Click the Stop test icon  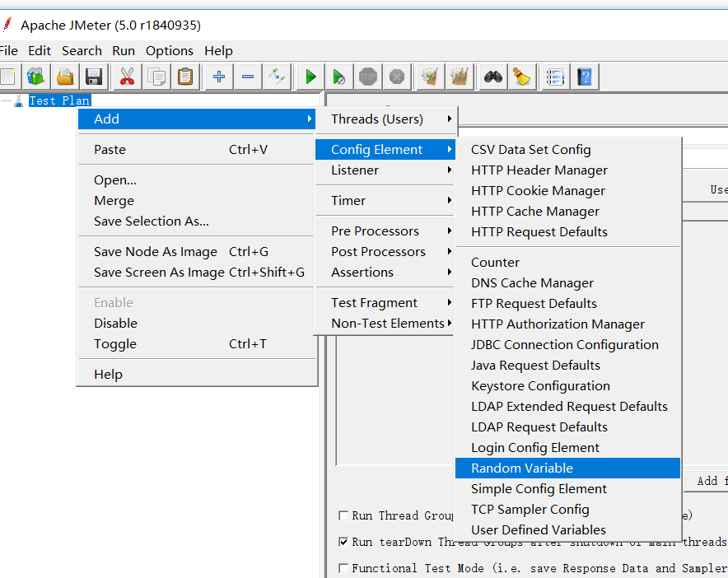pos(368,77)
